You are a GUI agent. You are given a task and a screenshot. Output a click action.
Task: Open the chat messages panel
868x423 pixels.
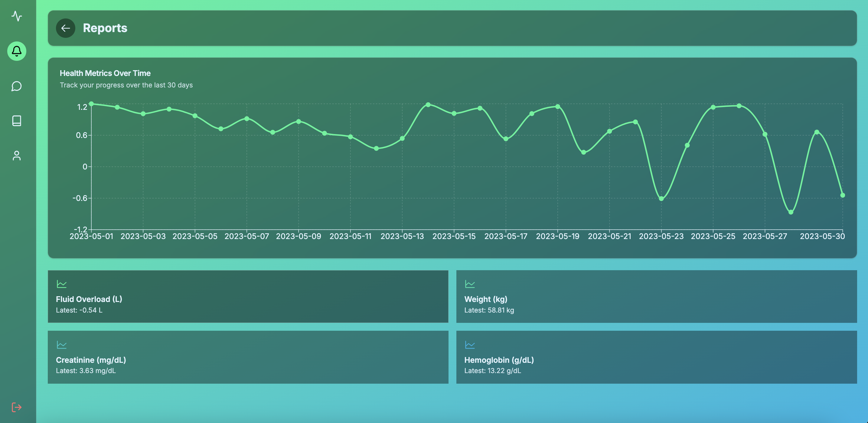(17, 87)
